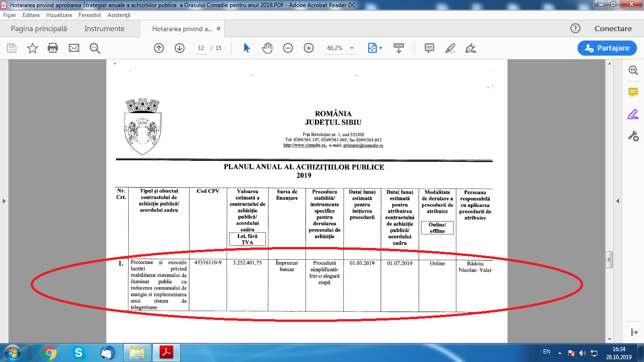Open the Add comment tool
Viewport: 644px width, 362px height.
[x=429, y=48]
